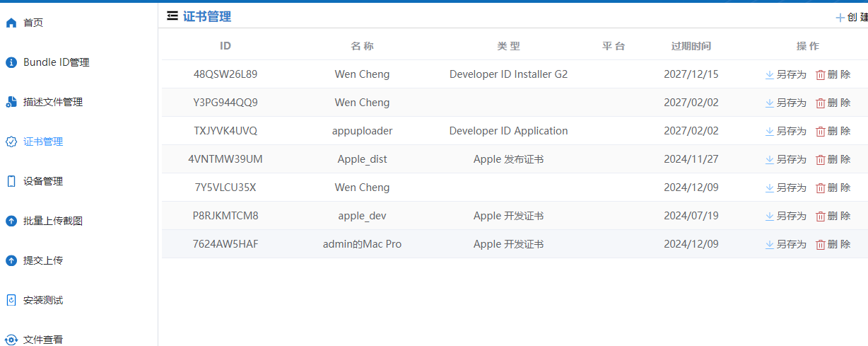868x346 pixels.
Task: Click the home icon beside 首页
Action: [x=11, y=23]
